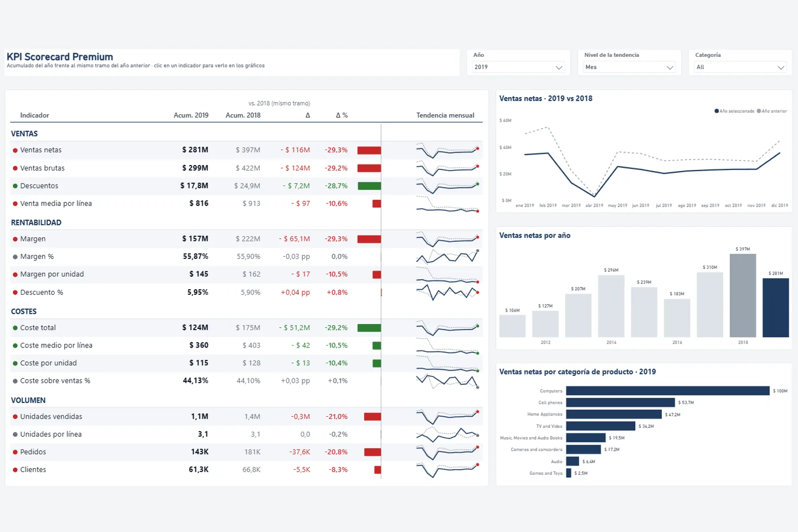
Task: Click the VOLUMEN section heading
Action: coord(28,400)
